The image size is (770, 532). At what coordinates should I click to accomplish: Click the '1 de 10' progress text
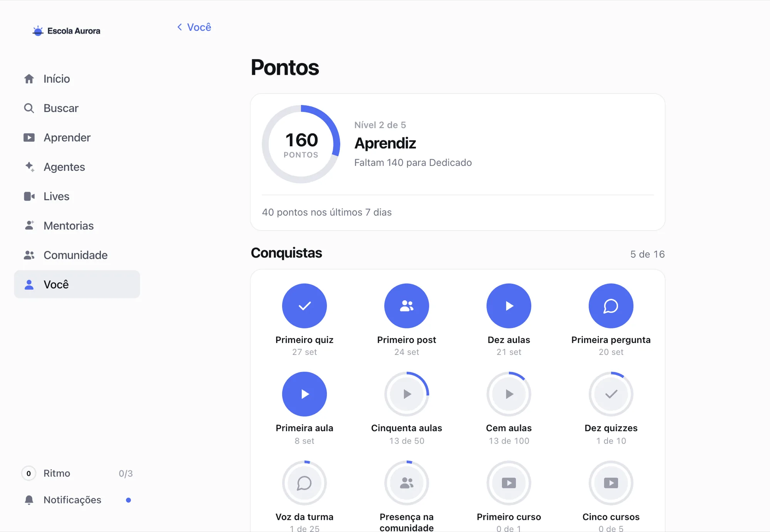[611, 441]
